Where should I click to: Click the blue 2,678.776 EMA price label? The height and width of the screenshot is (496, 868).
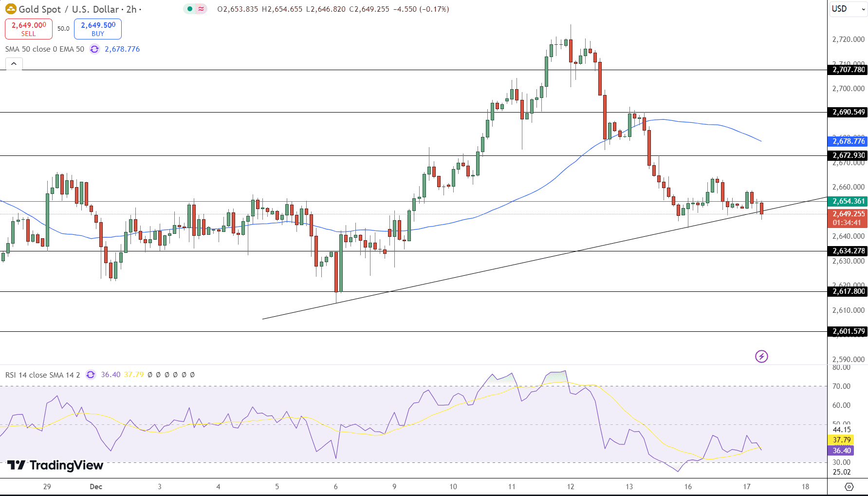[x=847, y=141]
